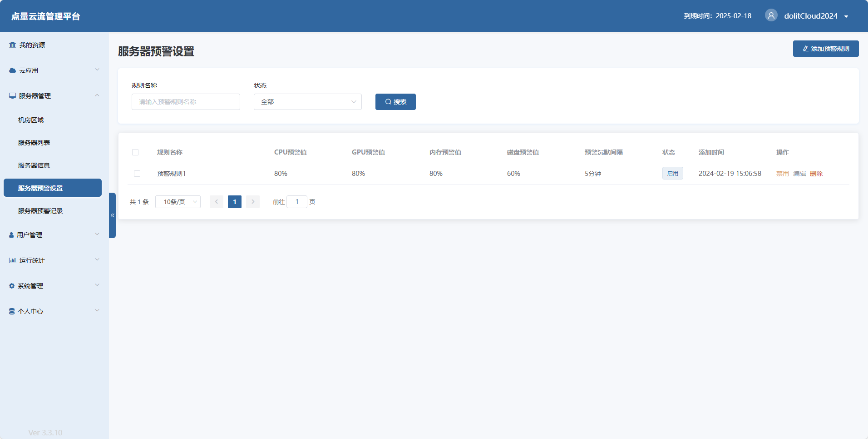This screenshot has width=868, height=439.
Task: Click the 规则名称 search input field
Action: pyautogui.click(x=186, y=102)
